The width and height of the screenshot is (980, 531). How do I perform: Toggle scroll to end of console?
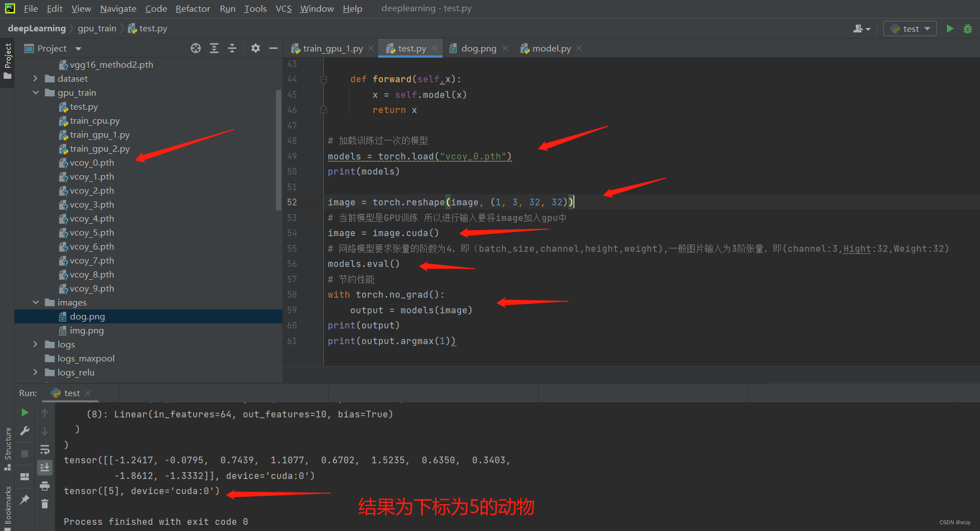(x=45, y=467)
